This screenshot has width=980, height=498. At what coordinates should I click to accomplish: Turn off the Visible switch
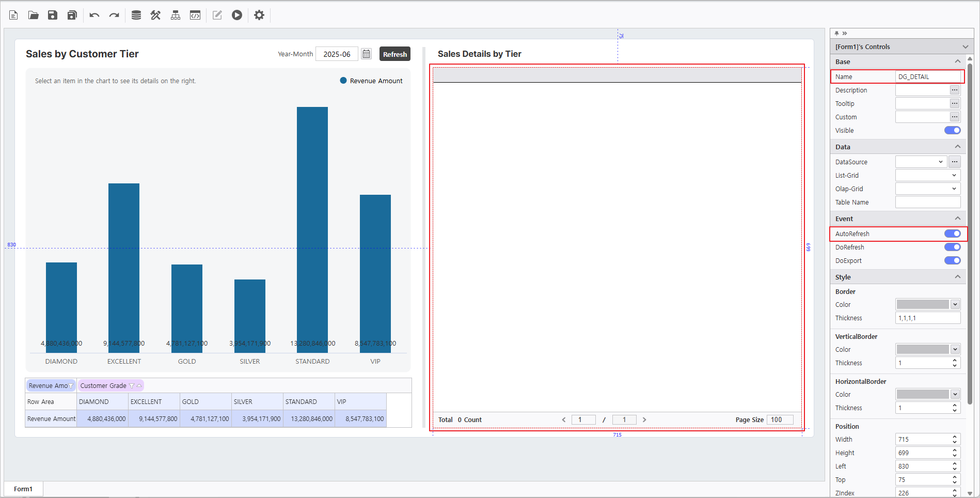[952, 130]
